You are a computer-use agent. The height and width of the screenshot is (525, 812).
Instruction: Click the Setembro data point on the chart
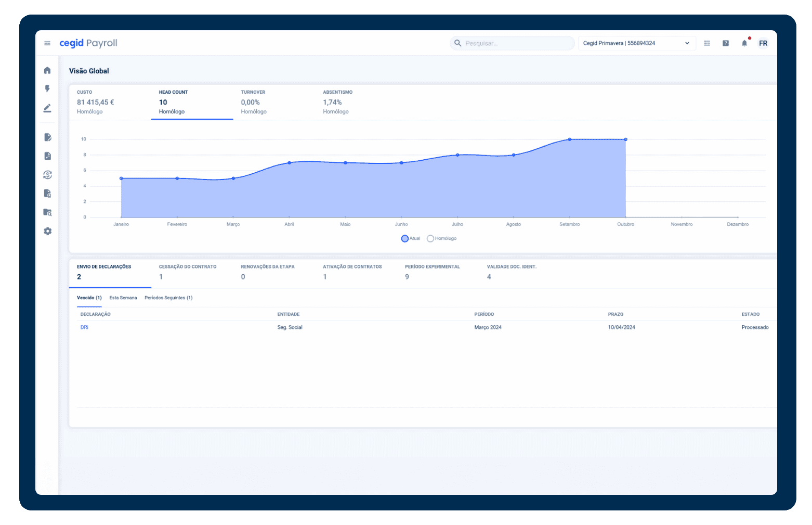pos(570,139)
